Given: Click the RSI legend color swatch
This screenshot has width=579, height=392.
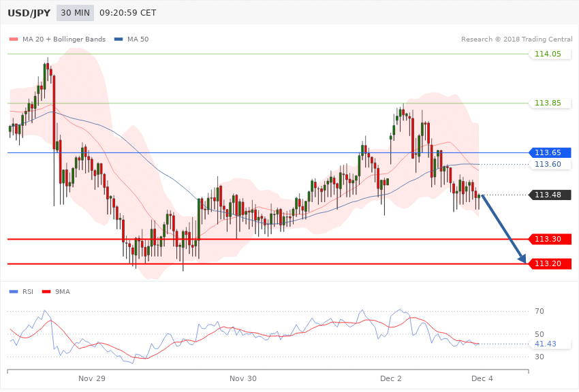Looking at the screenshot, I should point(14,292).
